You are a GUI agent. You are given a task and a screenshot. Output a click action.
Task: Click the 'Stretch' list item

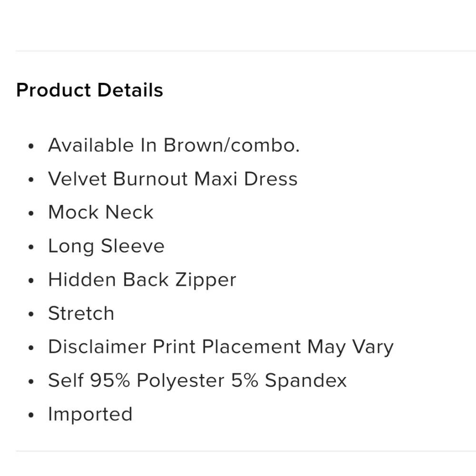[x=81, y=313]
